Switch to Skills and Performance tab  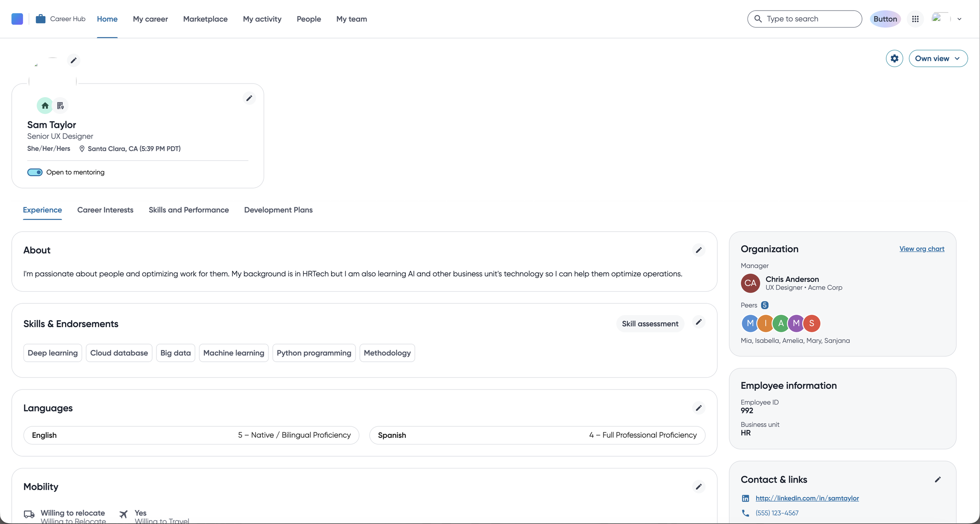click(x=189, y=210)
